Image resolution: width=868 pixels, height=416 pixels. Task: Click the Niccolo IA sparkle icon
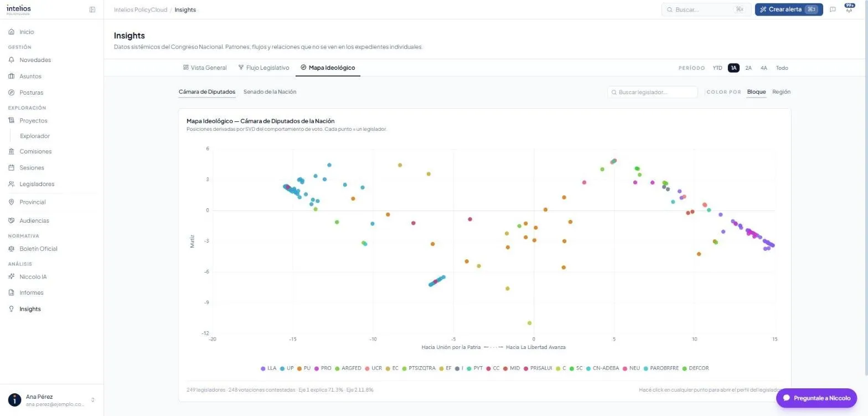(x=12, y=276)
